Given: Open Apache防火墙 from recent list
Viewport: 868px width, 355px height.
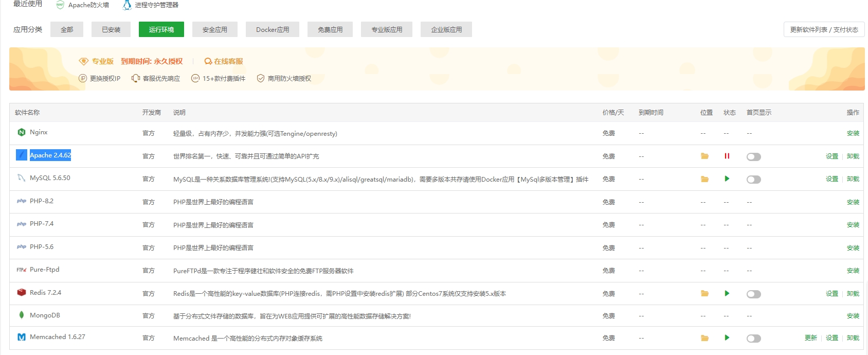Looking at the screenshot, I should 82,5.
